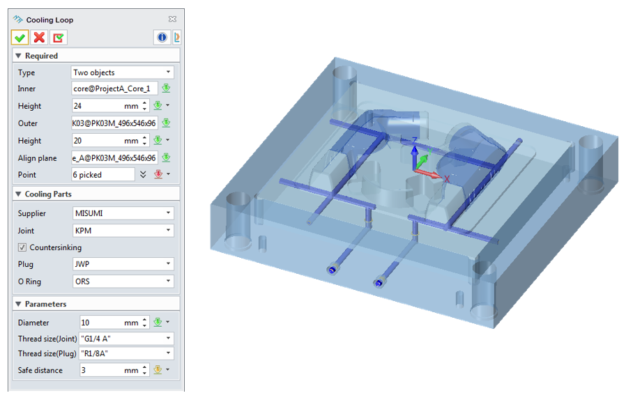Viewport: 626px width, 400px height.
Task: Collapse the Parameters section
Action: click(x=18, y=302)
